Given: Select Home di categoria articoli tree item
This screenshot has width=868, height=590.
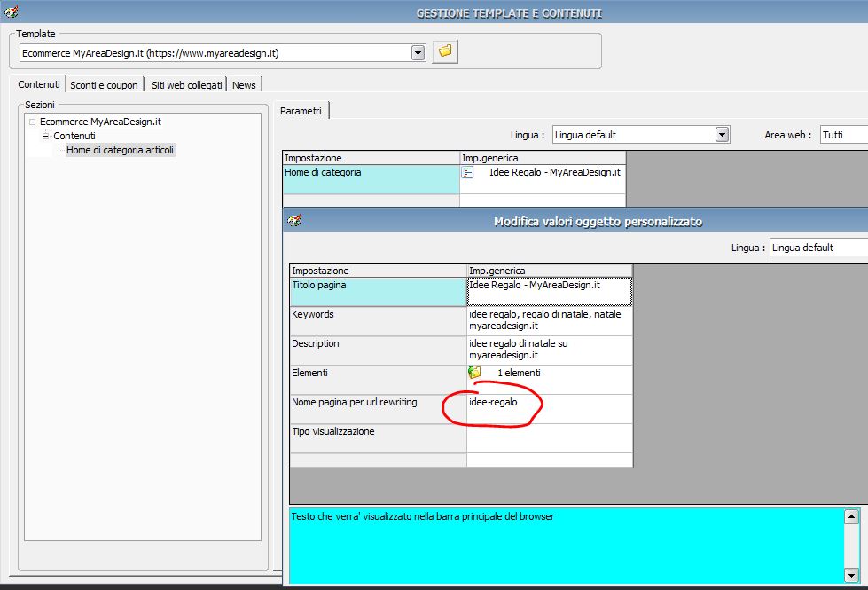Looking at the screenshot, I should [x=120, y=150].
